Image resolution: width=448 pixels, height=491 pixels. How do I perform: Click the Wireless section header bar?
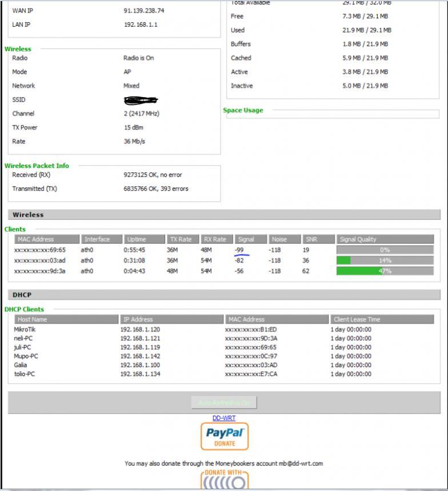[x=224, y=215]
